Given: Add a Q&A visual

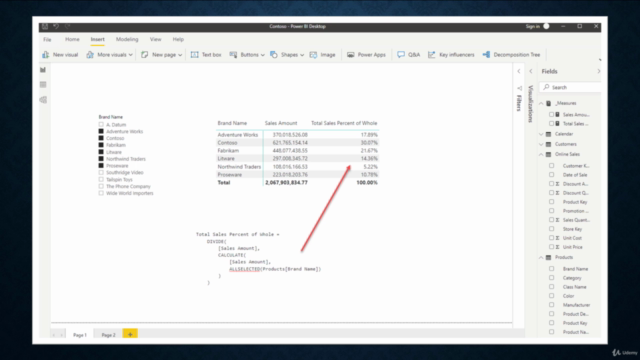Looking at the screenshot, I should (x=409, y=55).
